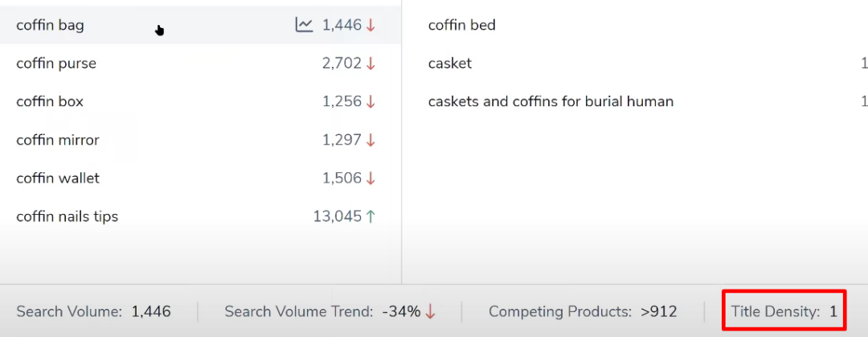
Task: Pick the coffin mirror keyword
Action: (58, 140)
